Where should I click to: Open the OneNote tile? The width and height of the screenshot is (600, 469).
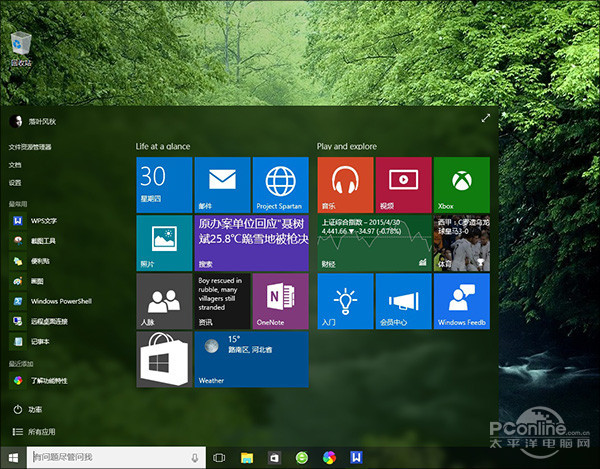point(281,301)
